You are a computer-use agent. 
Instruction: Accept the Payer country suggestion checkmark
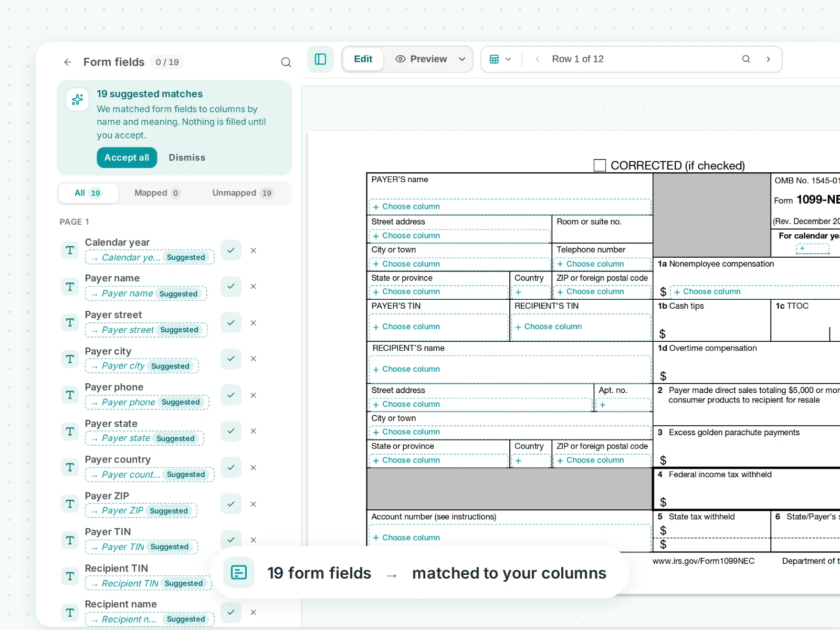coord(231,467)
